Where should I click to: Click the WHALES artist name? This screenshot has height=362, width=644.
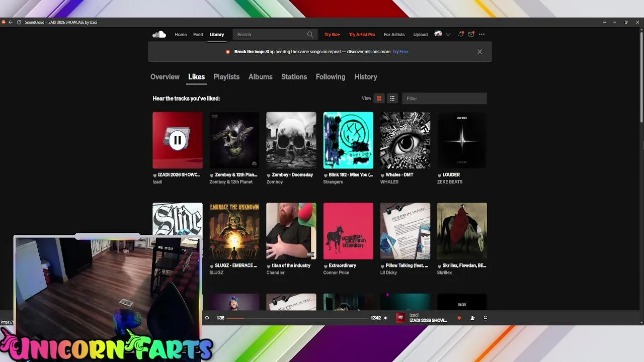pos(389,182)
